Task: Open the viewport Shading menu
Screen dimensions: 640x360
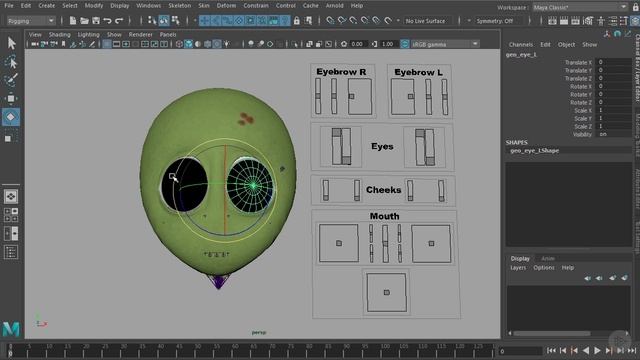Action: click(60, 35)
